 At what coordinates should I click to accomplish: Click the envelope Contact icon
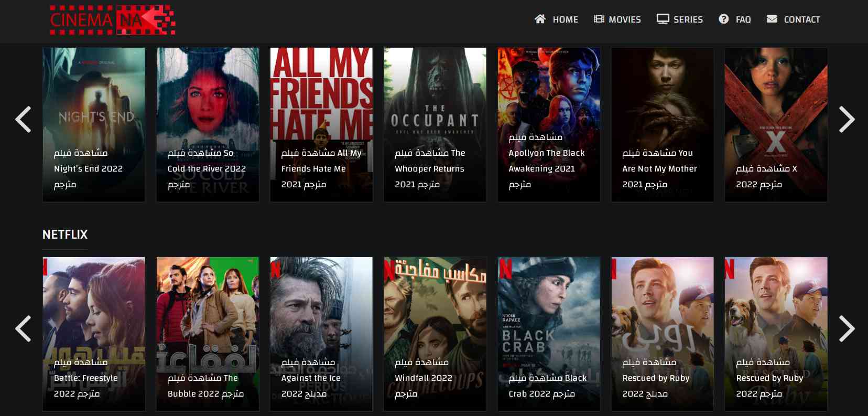[772, 19]
